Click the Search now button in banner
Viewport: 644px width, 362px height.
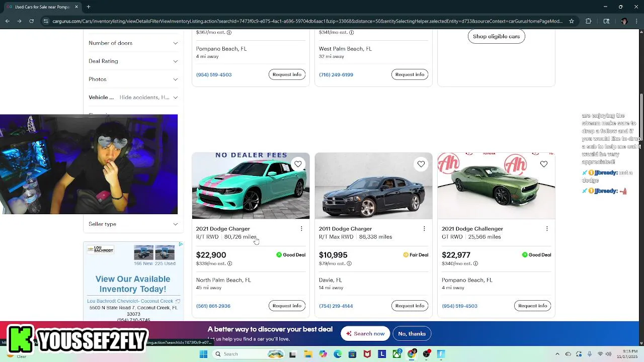[365, 334]
